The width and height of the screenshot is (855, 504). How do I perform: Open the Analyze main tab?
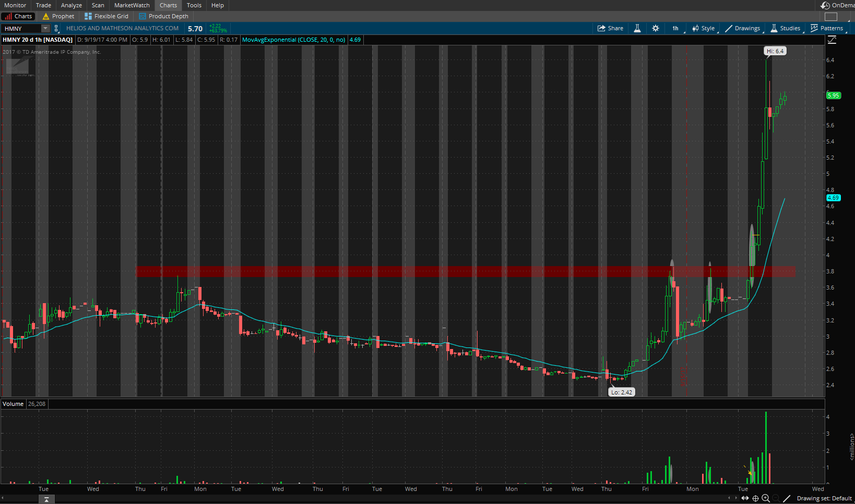coord(72,5)
